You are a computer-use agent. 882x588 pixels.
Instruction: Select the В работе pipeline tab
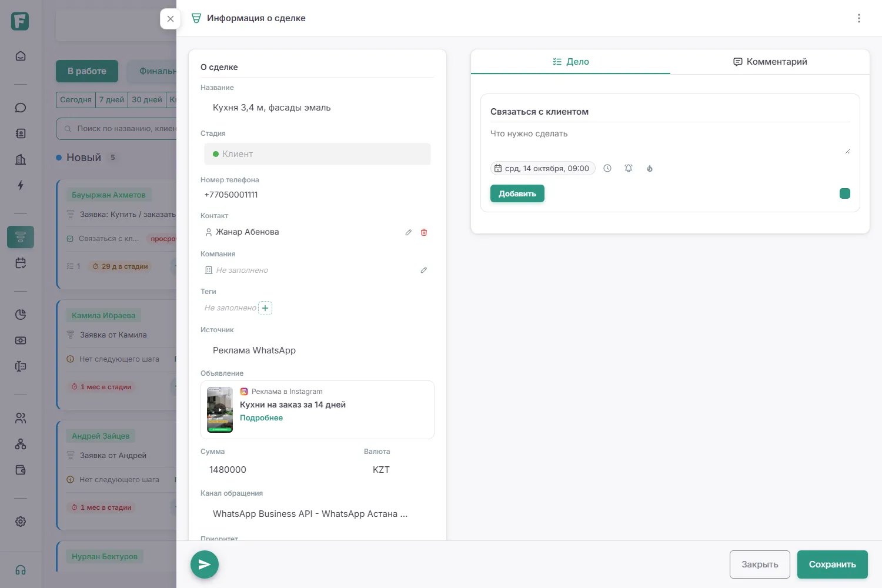pos(87,71)
